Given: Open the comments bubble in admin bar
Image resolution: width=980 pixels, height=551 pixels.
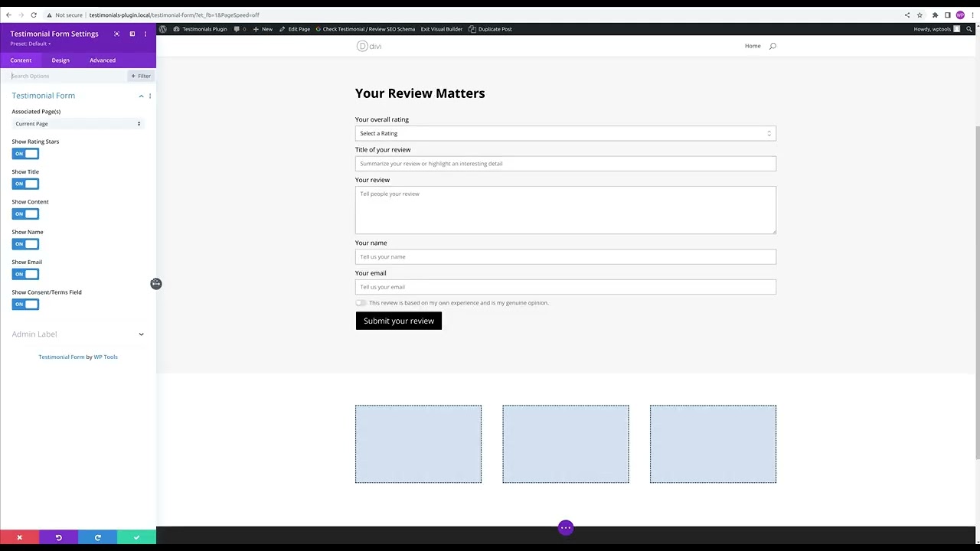Looking at the screenshot, I should 239,29.
